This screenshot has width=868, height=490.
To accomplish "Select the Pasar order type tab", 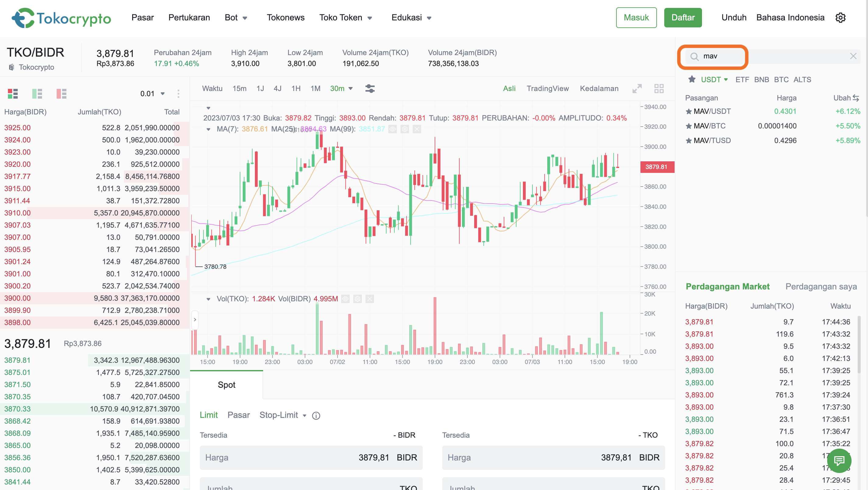I will click(238, 415).
